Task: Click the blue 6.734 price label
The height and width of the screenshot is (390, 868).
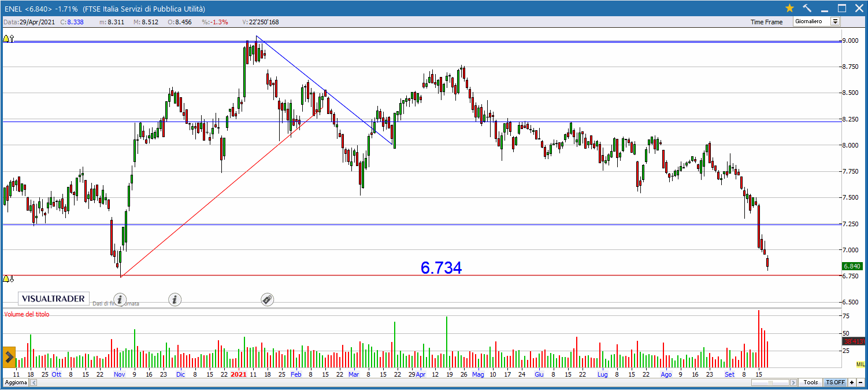Action: 441,268
